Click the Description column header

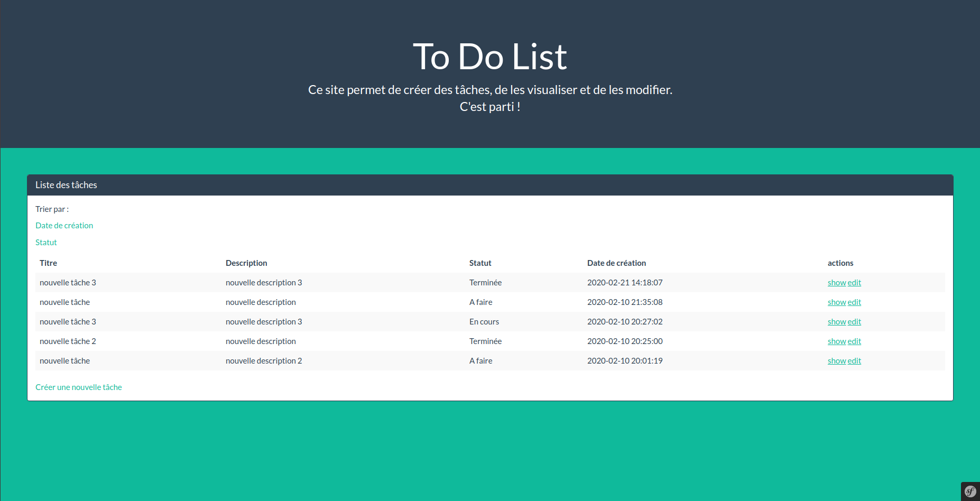pos(246,263)
